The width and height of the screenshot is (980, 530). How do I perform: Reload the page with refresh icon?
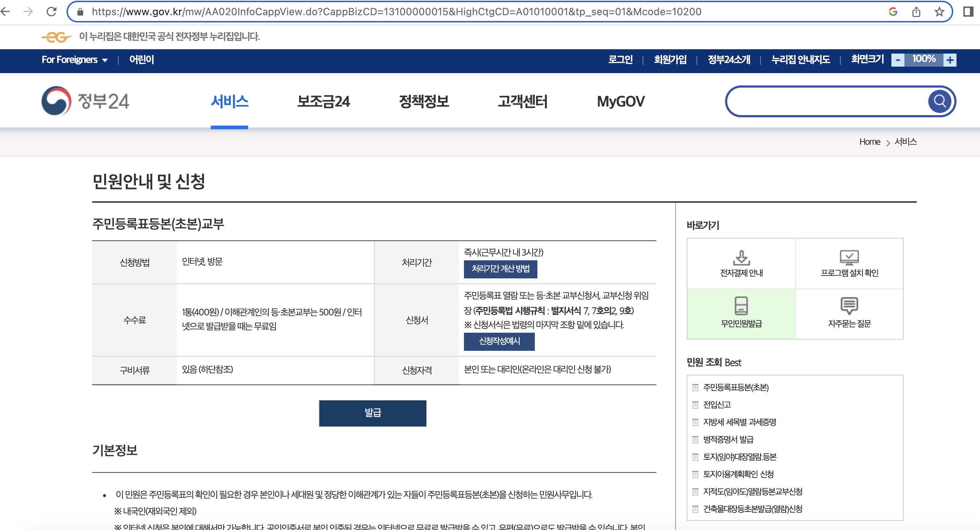tap(51, 12)
